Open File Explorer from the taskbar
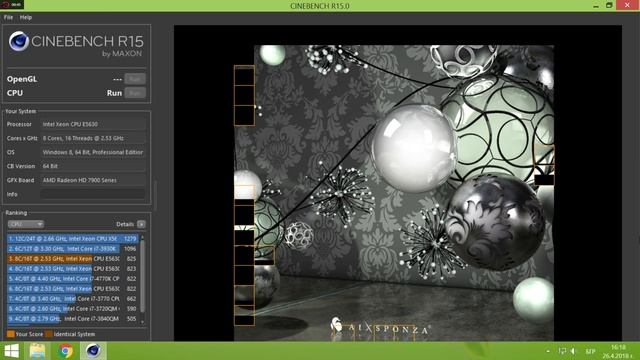 (37, 351)
